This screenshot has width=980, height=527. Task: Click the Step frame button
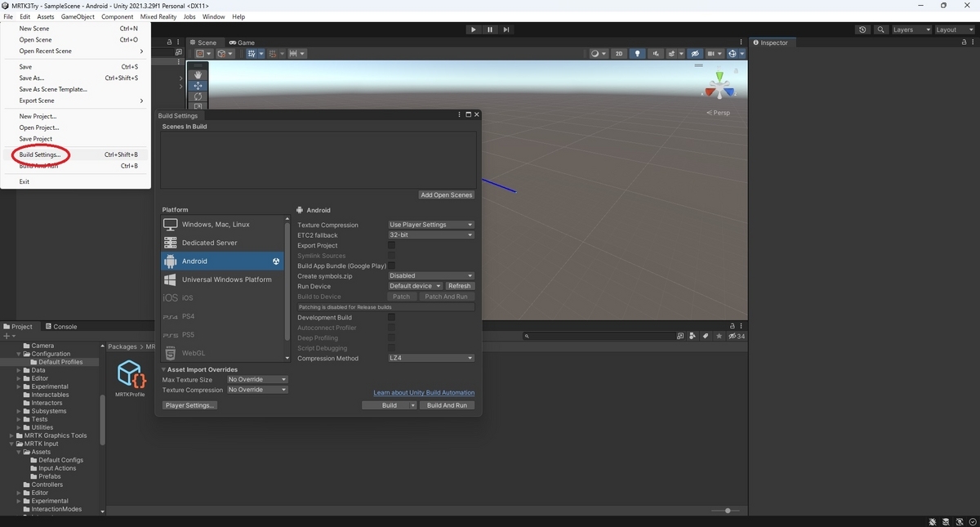[x=506, y=29]
